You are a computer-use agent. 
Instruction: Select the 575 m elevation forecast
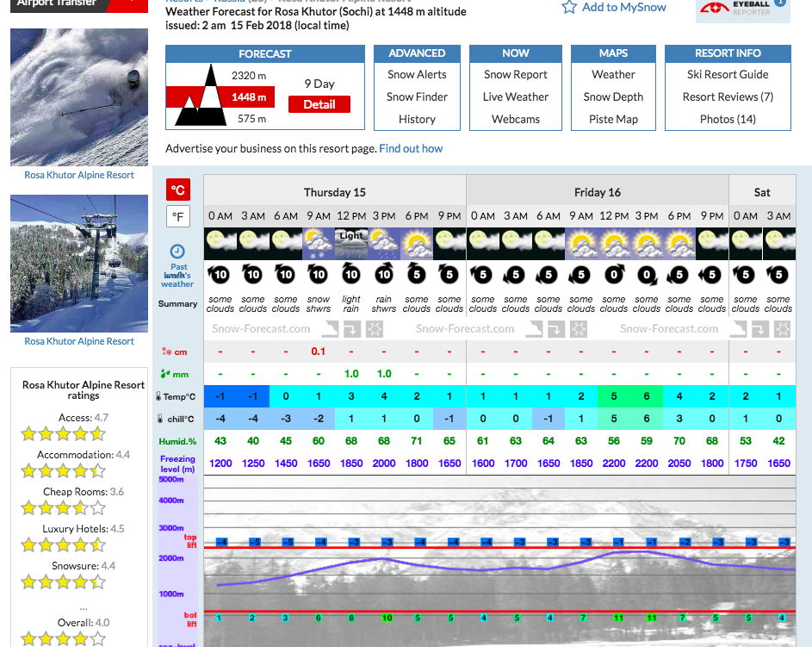(251, 119)
